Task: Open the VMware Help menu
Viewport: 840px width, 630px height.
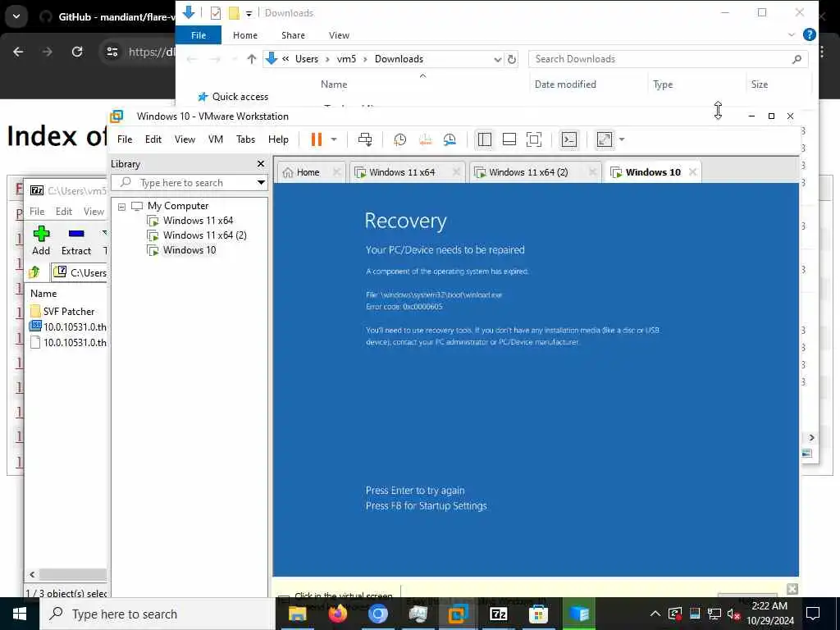Action: tap(278, 139)
